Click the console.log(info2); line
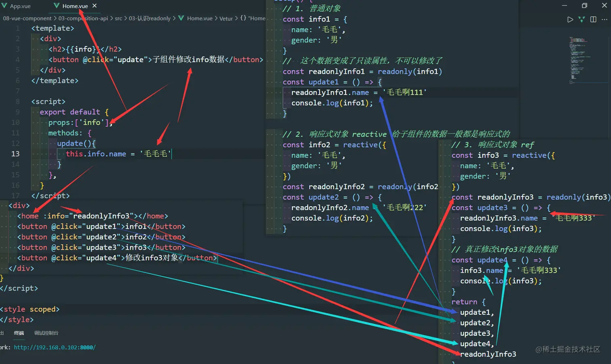 click(x=332, y=218)
